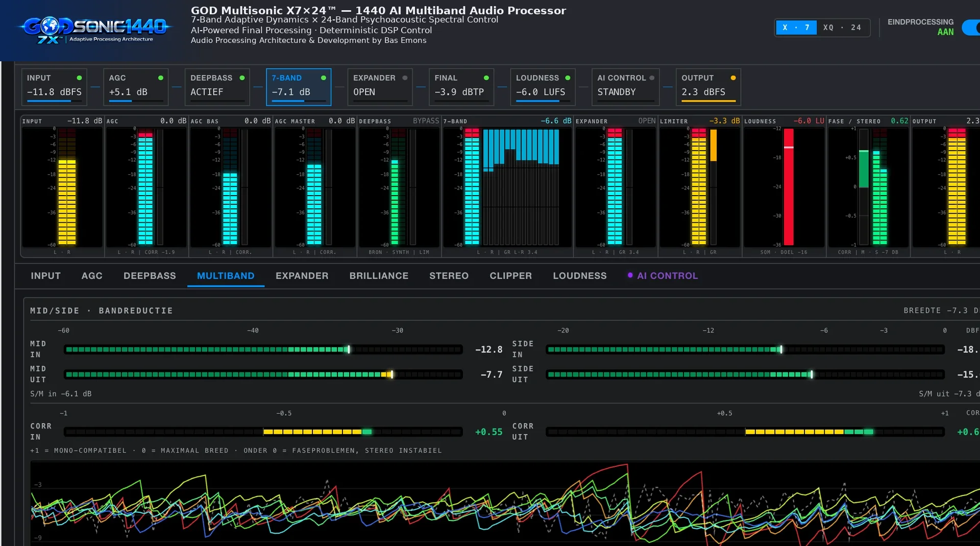The height and width of the screenshot is (546, 980).
Task: Click the yellow INPUT level meter
Action: click(x=67, y=187)
